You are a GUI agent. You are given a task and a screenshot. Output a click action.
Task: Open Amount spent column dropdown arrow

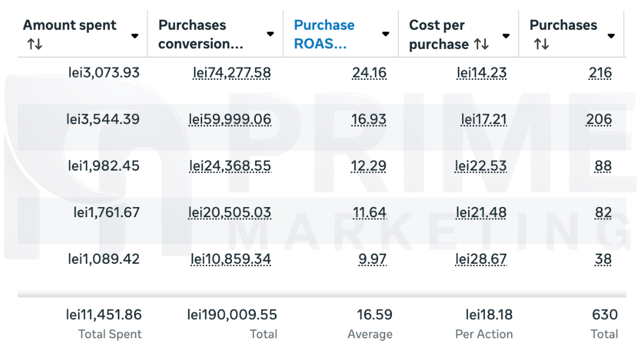point(135,36)
